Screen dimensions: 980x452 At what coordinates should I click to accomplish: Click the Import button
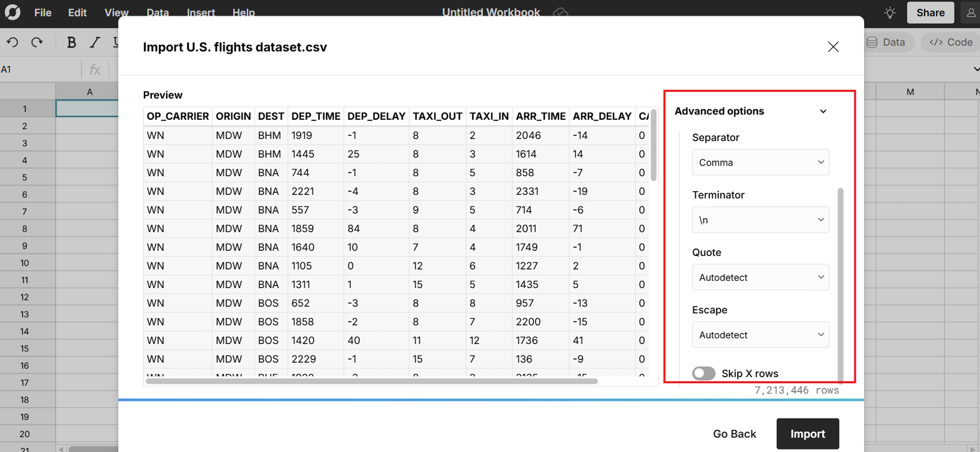807,433
